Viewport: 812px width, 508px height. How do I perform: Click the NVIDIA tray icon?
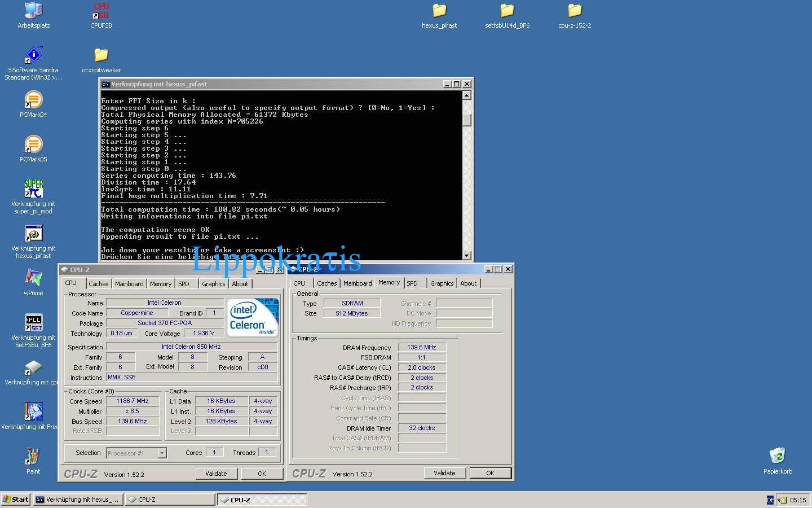point(782,500)
